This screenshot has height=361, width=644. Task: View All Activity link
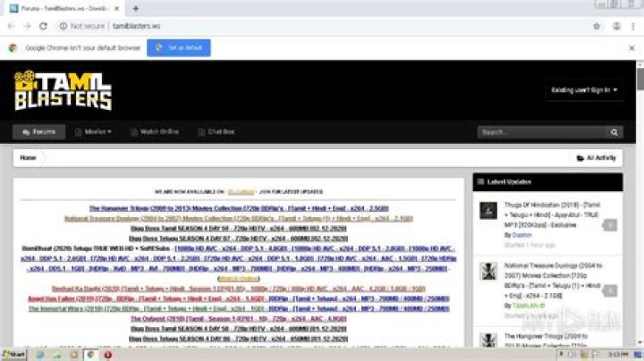click(x=596, y=157)
